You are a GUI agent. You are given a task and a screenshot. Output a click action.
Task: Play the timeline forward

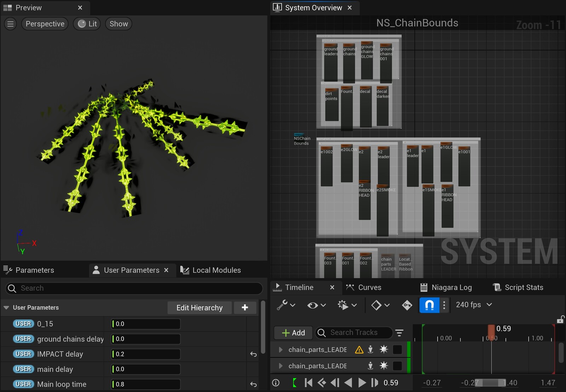(x=362, y=383)
